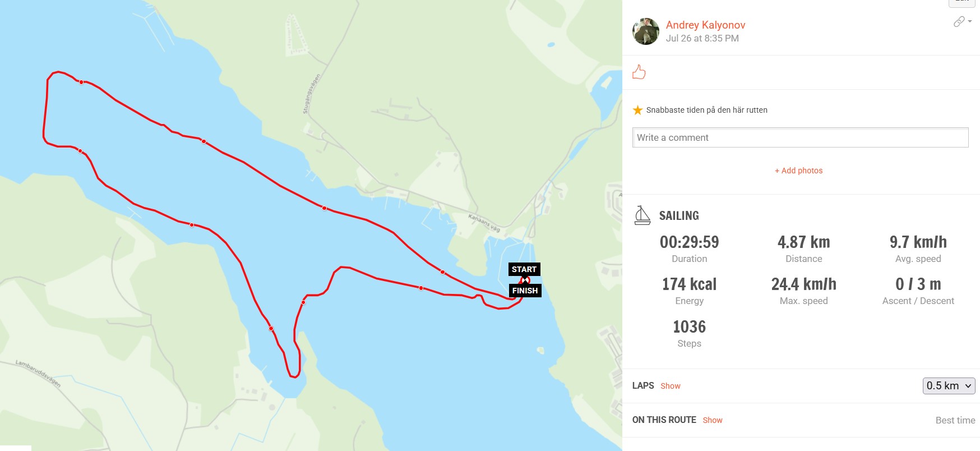The height and width of the screenshot is (451, 980).
Task: Click the sailboat activity icon
Action: click(x=642, y=215)
